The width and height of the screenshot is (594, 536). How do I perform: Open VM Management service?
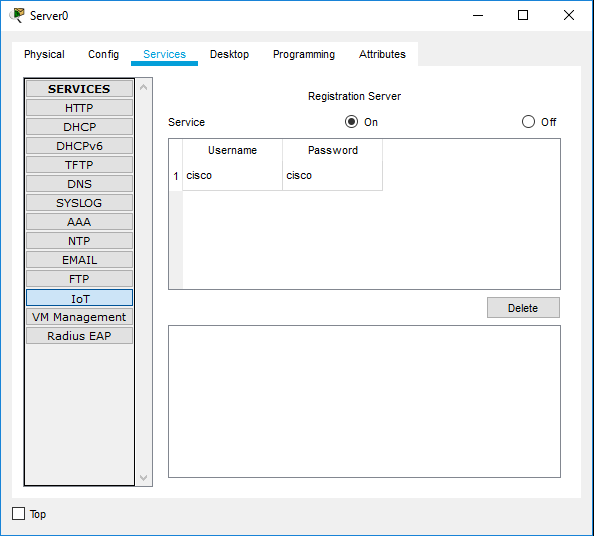tap(79, 317)
